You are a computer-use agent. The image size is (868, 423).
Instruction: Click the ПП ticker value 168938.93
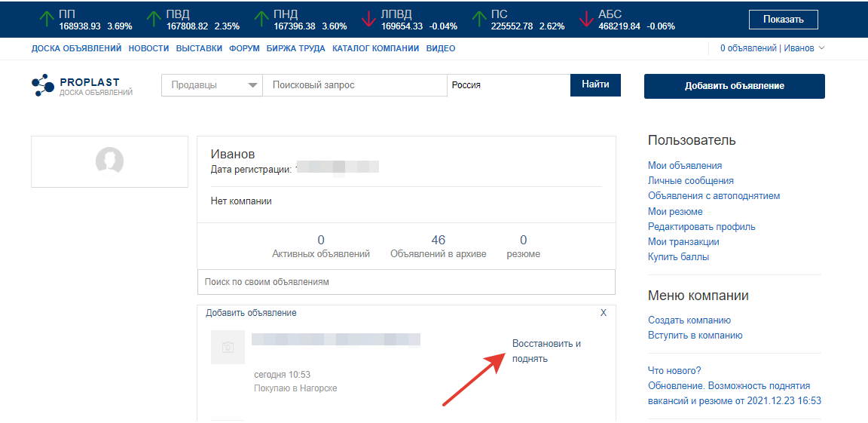(x=81, y=26)
